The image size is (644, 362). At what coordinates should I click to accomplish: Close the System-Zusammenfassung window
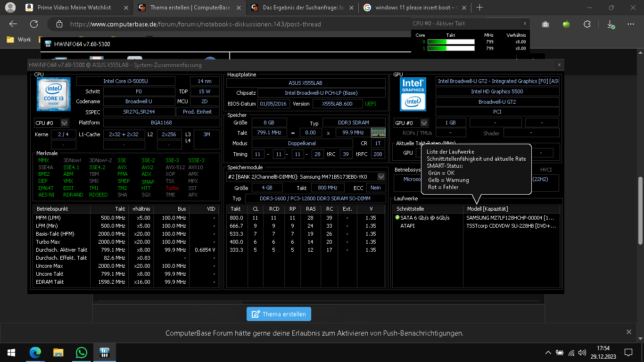click(x=559, y=65)
